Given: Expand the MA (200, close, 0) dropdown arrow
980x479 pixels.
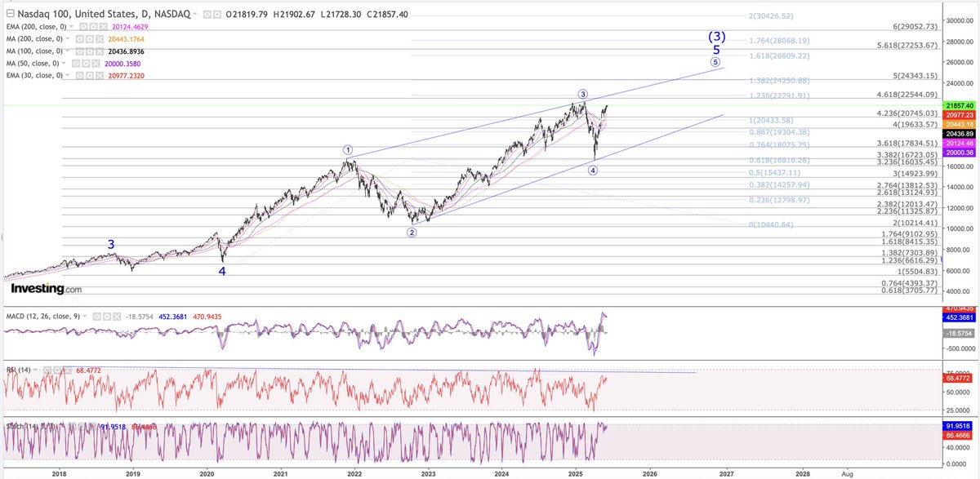Looking at the screenshot, I should point(68,38).
